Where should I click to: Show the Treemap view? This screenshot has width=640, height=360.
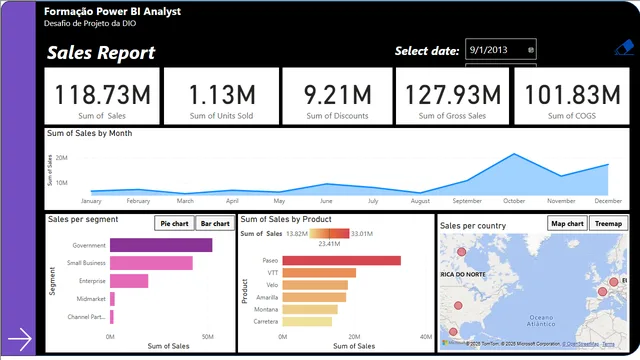608,224
